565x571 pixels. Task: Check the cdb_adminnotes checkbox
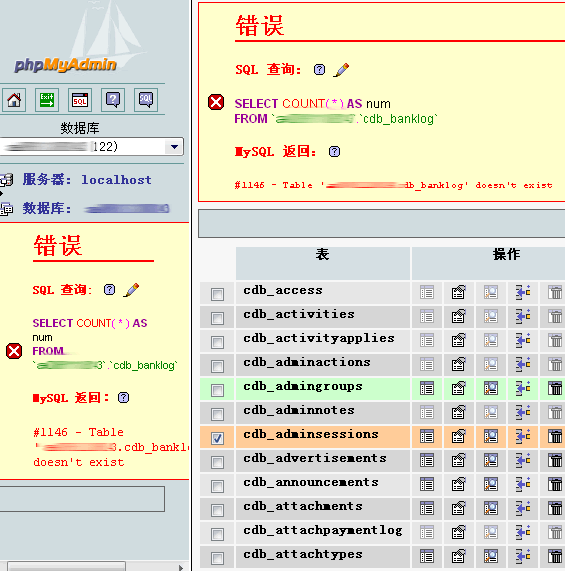(217, 414)
